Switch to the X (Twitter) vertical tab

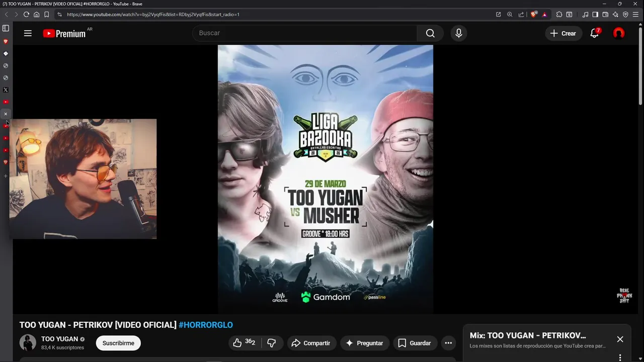pyautogui.click(x=6, y=90)
